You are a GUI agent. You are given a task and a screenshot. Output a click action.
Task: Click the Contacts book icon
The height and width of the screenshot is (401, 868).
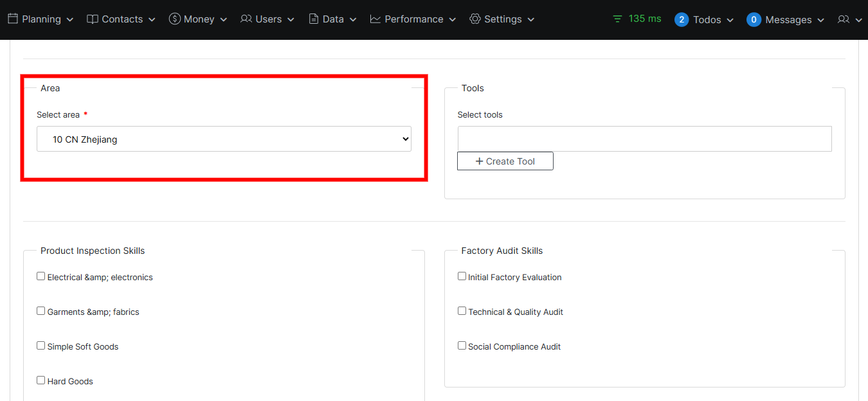coord(93,19)
